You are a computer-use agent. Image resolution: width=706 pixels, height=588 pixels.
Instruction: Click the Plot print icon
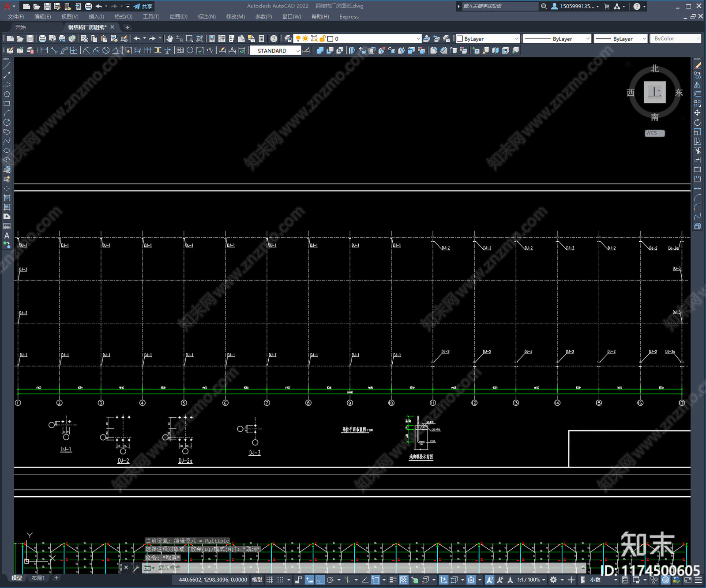point(42,39)
